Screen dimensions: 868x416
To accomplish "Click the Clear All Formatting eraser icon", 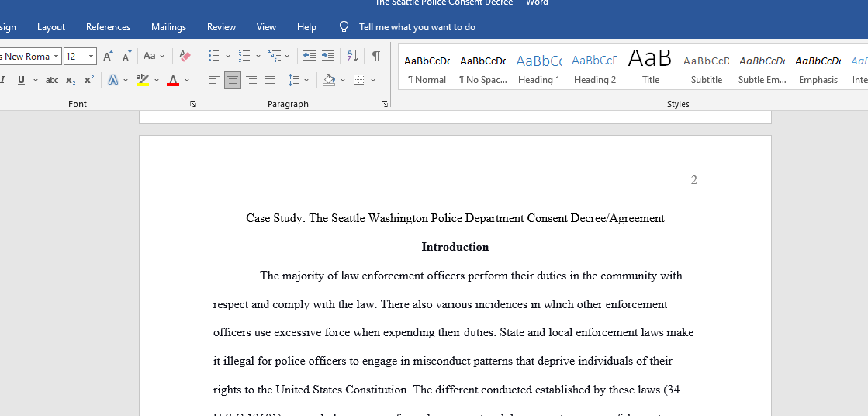I will pyautogui.click(x=185, y=56).
